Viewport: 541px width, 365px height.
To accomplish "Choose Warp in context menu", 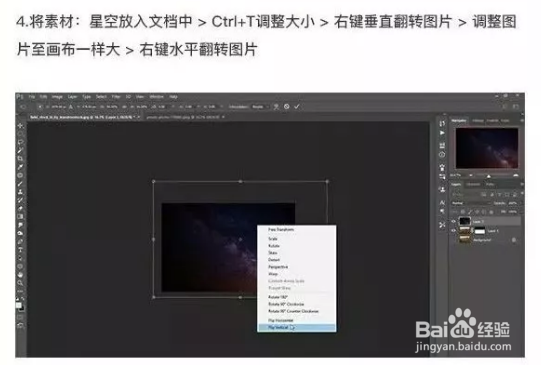I will [297, 274].
